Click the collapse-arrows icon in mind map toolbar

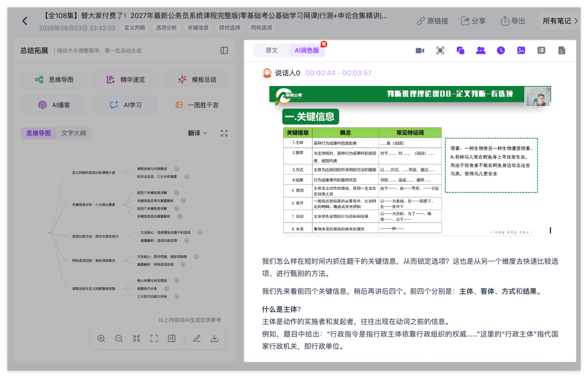click(x=137, y=339)
